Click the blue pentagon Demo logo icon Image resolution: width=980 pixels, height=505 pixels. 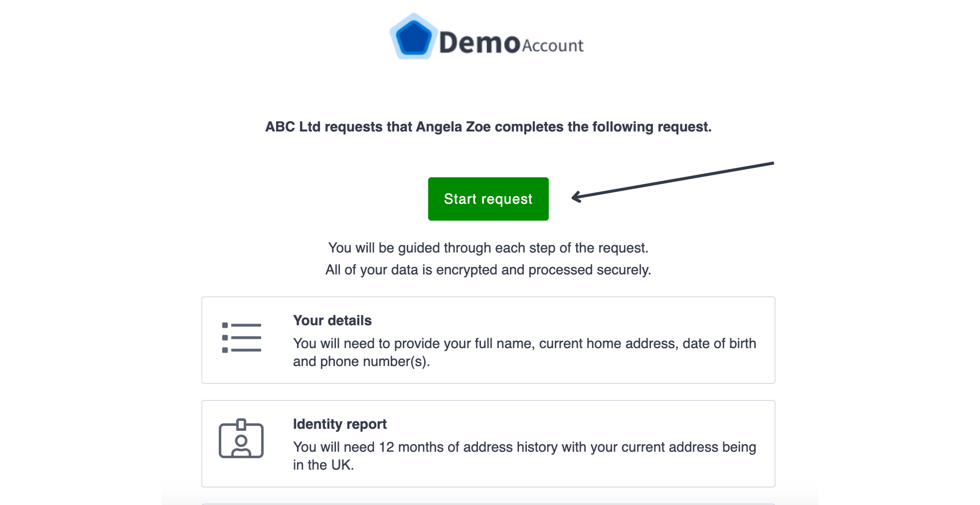coord(413,37)
